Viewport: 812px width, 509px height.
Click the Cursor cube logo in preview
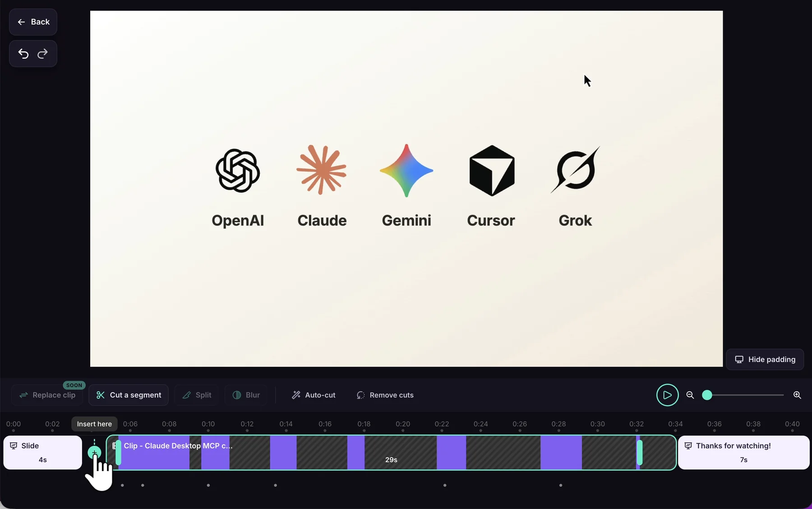(492, 171)
